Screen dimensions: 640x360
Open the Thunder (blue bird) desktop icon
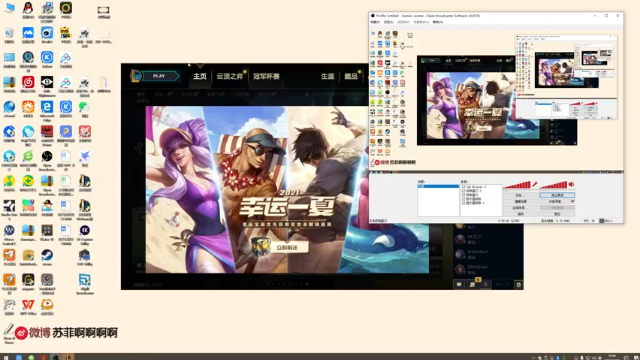[x=84, y=156]
